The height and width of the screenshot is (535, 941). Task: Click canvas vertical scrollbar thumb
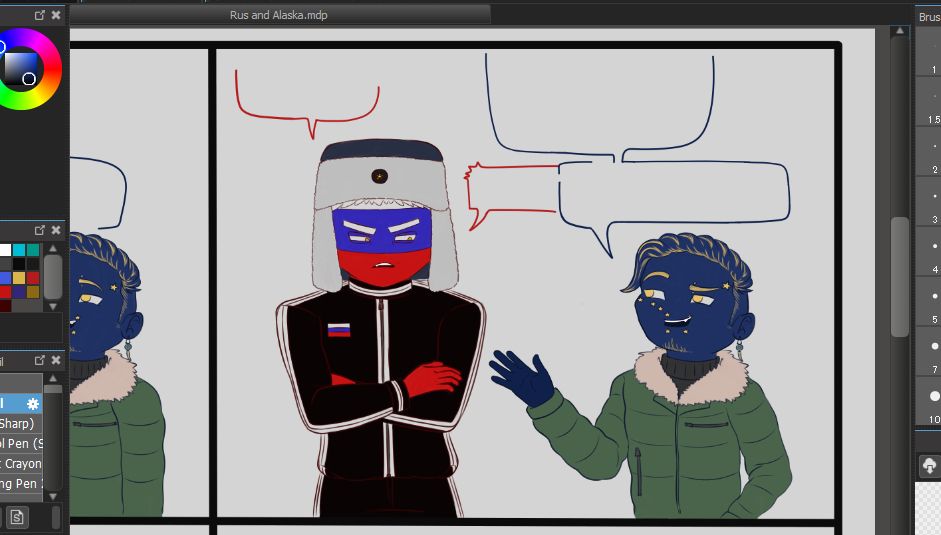(900, 277)
